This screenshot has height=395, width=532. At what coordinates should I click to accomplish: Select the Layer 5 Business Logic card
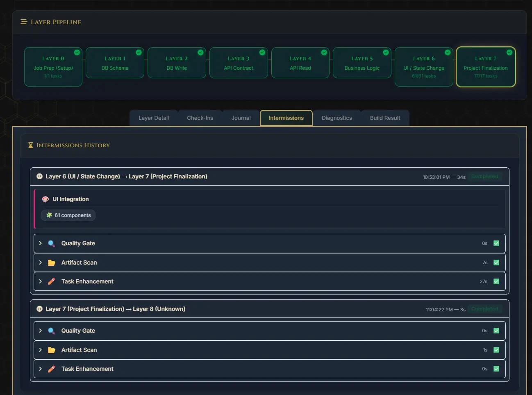(362, 63)
